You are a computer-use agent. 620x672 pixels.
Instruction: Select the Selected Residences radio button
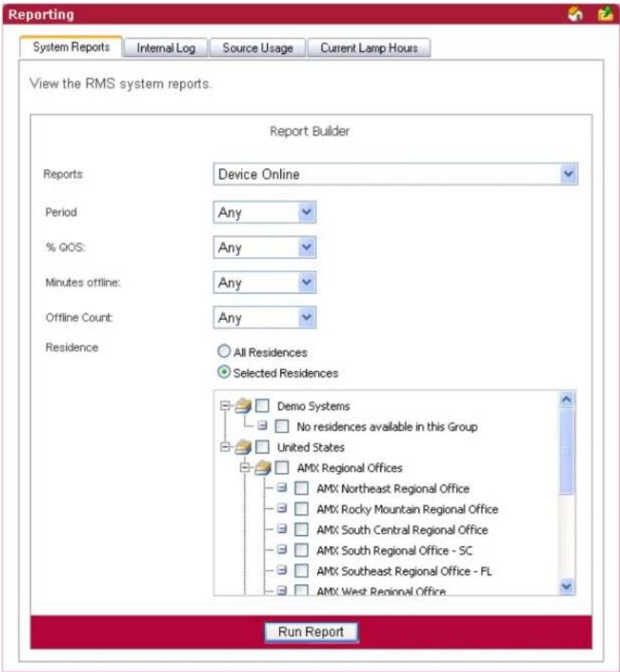[224, 372]
